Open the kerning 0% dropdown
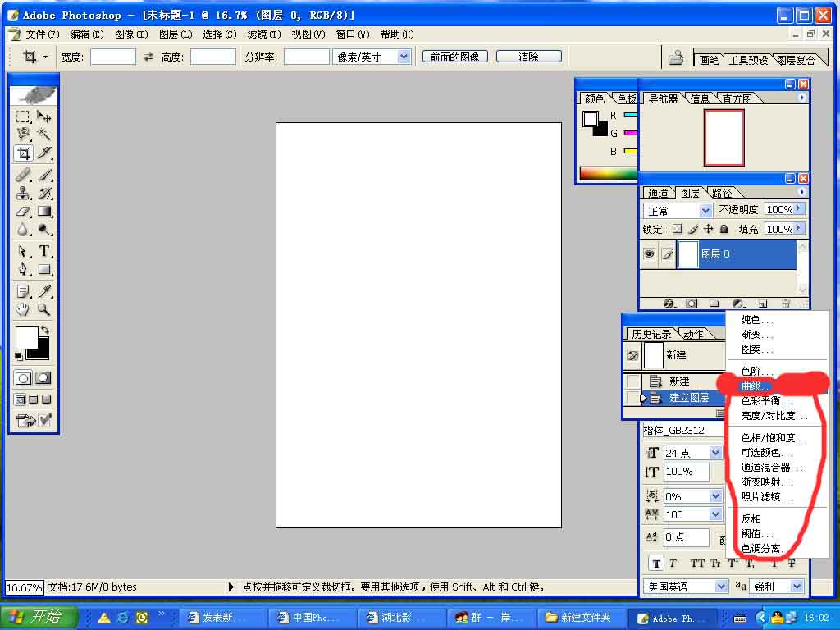 point(715,496)
